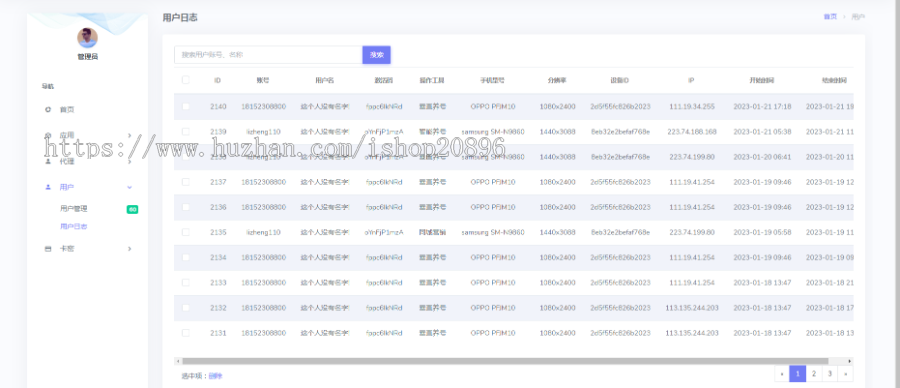Select the 用户 sidebar menu label
Image resolution: width=900 pixels, height=388 pixels.
click(x=67, y=187)
